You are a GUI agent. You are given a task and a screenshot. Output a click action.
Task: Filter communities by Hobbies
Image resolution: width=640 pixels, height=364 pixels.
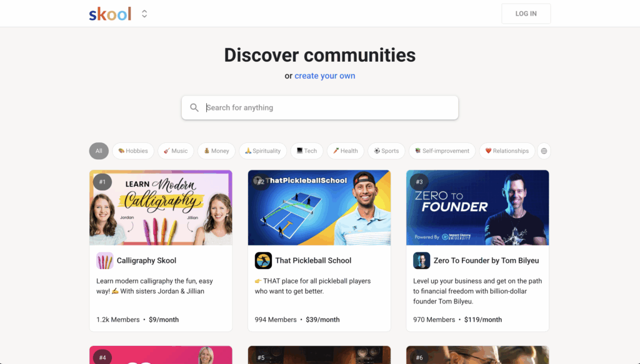(133, 151)
